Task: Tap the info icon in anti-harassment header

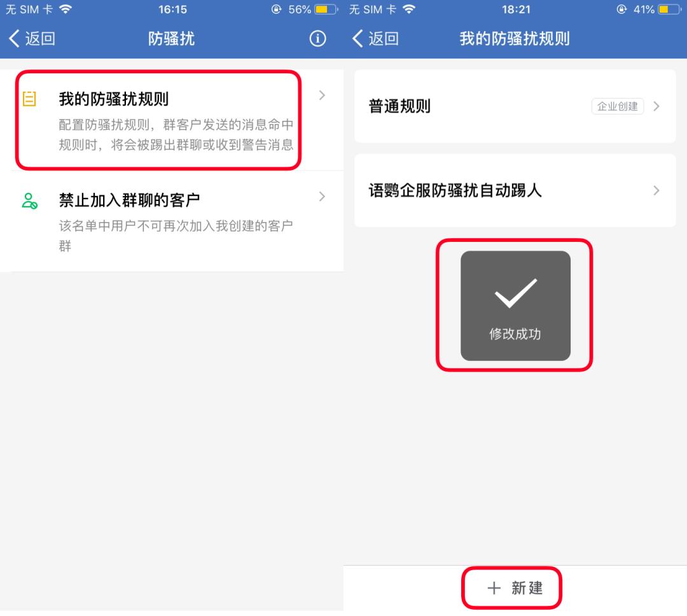Action: tap(317, 39)
